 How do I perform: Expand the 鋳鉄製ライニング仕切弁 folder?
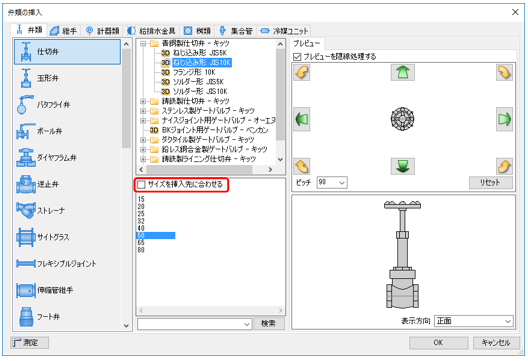coord(143,159)
